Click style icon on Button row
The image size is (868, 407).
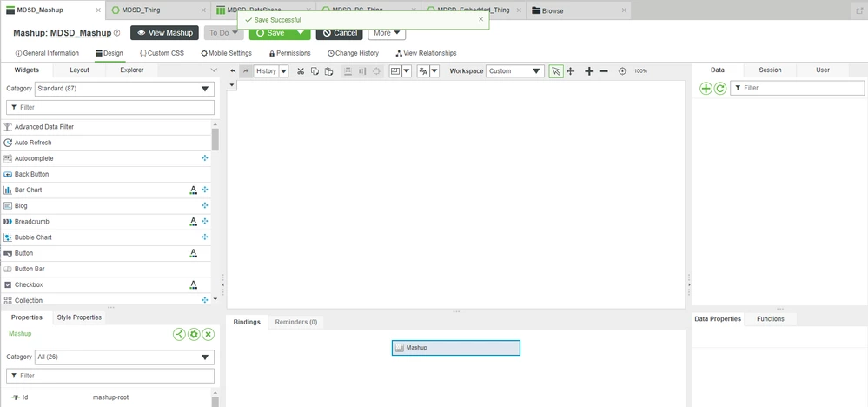(193, 253)
